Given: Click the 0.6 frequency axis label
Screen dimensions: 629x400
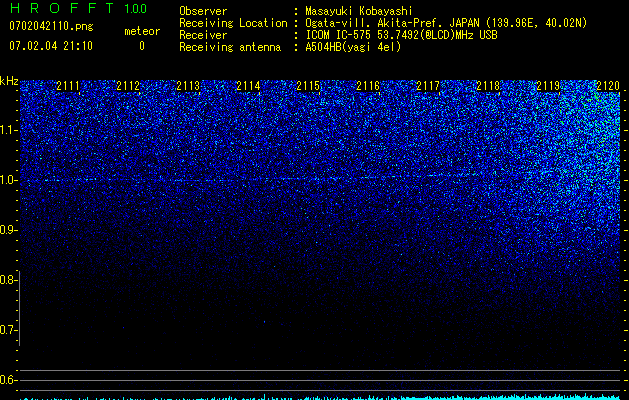Looking at the screenshot, I should [x=7, y=380].
